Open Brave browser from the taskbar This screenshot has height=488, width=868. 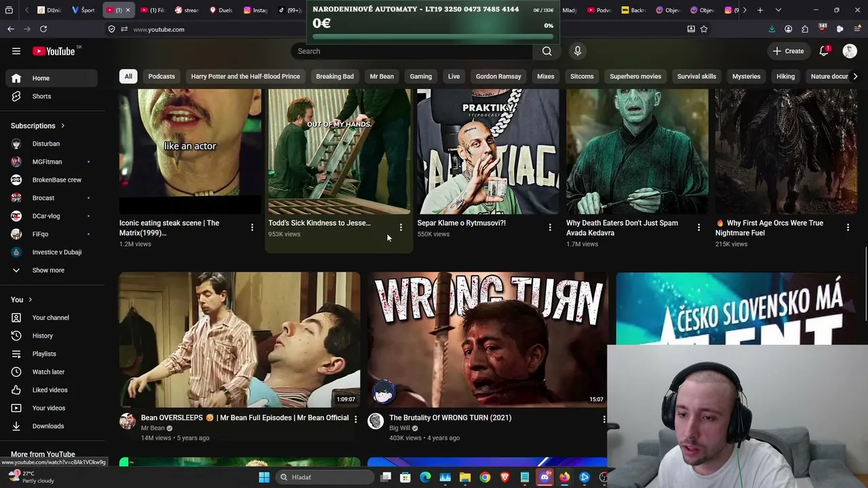[505, 477]
